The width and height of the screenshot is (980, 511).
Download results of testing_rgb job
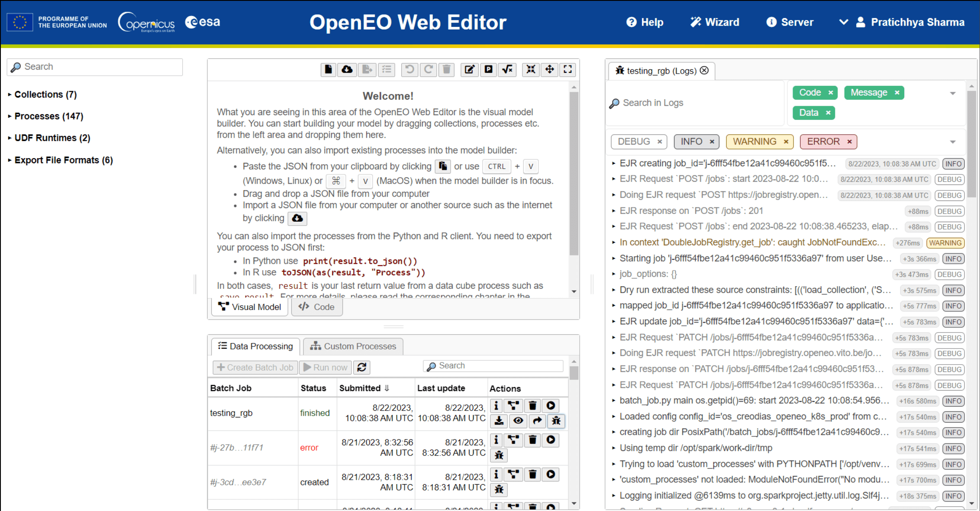[499, 420]
